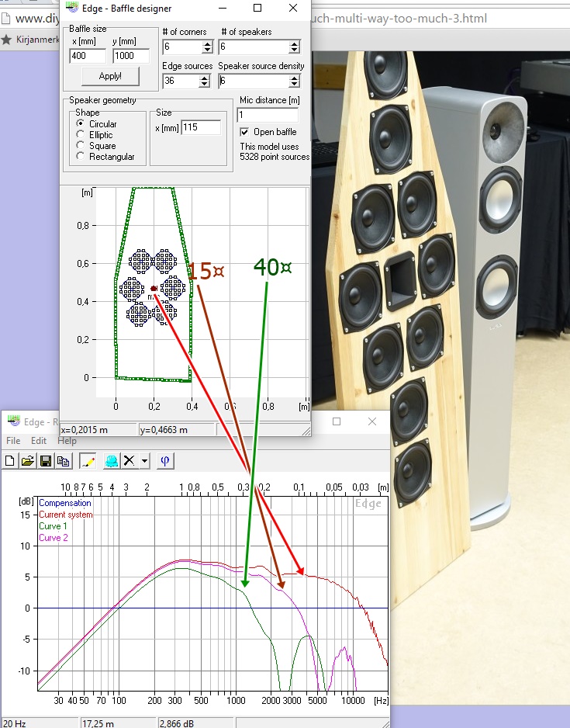Open the dropdown beside the X icon
This screenshot has width=570, height=728.
coord(144,461)
